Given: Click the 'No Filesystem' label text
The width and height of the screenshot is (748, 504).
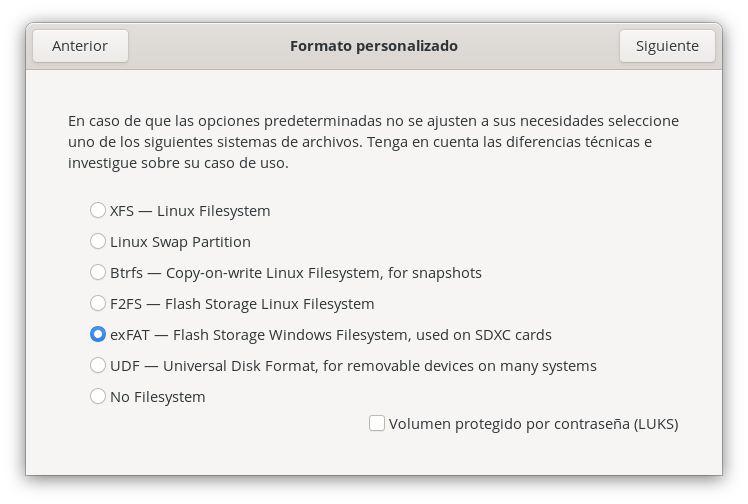Looking at the screenshot, I should 157,397.
